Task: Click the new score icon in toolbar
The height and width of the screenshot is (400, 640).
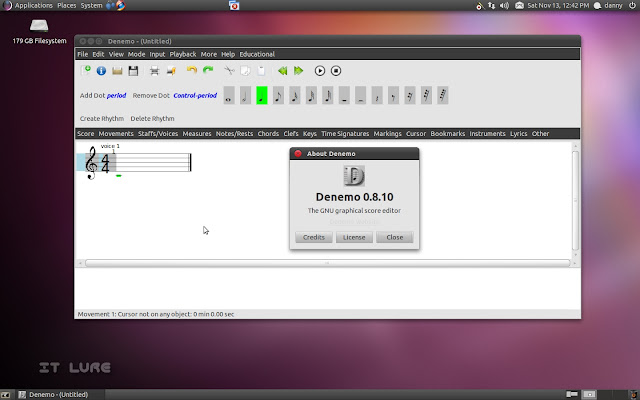Action: pos(86,71)
